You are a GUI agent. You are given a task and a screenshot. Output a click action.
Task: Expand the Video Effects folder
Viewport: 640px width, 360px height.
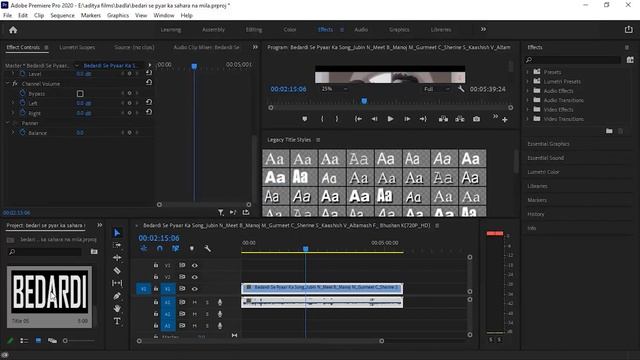[528, 109]
